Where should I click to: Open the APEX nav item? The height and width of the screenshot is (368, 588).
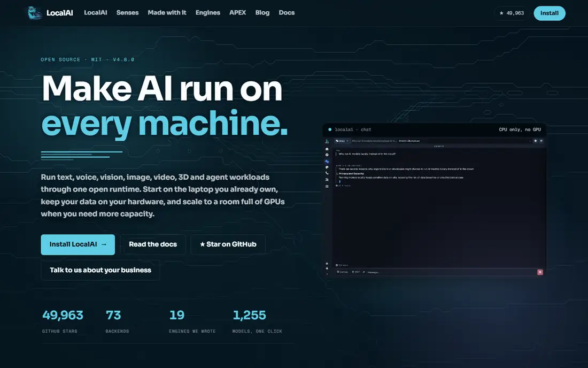pos(238,13)
